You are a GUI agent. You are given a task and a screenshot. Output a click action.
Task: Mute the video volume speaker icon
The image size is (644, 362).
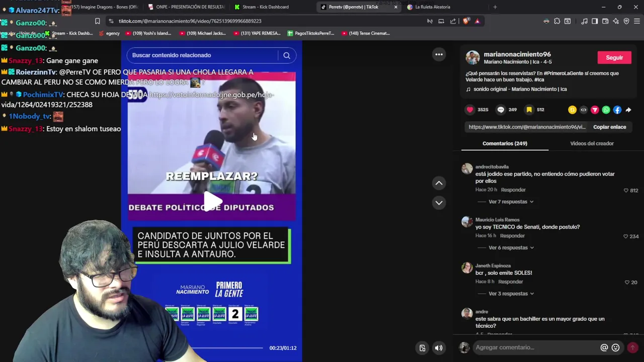coord(439,348)
